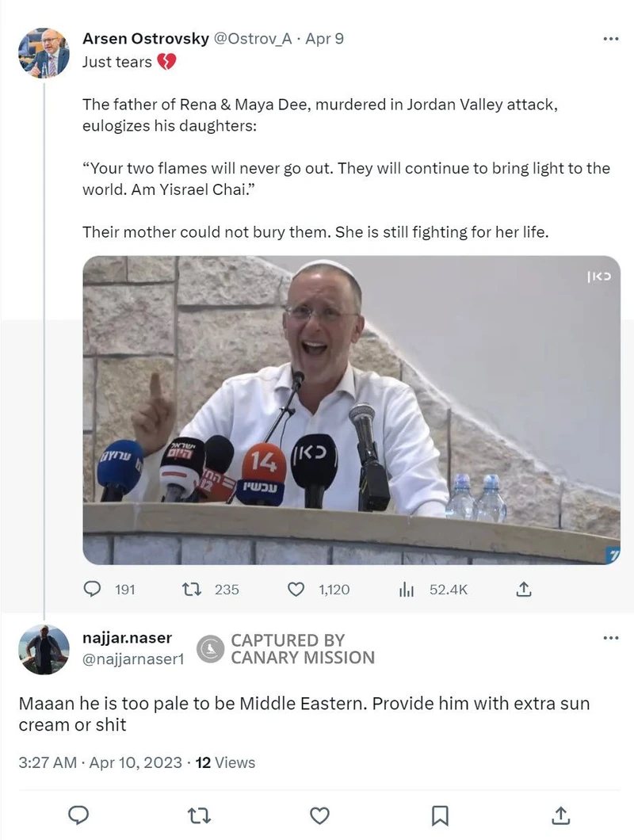This screenshot has width=634, height=840.
Task: View analytics showing 52.4K views
Action: point(407,589)
